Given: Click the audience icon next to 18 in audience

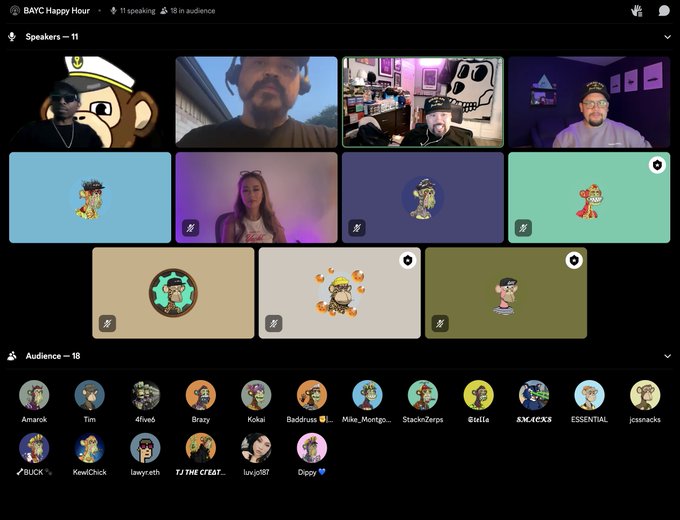Looking at the screenshot, I should coord(163,10).
